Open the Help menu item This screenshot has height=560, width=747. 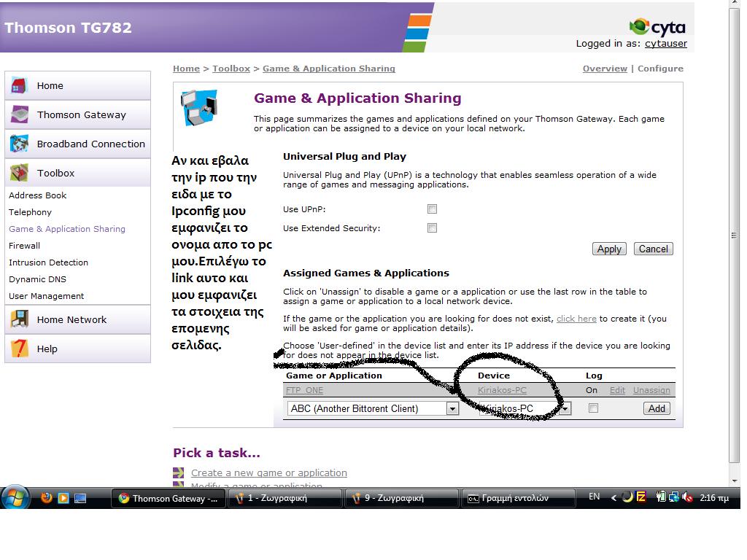point(77,349)
